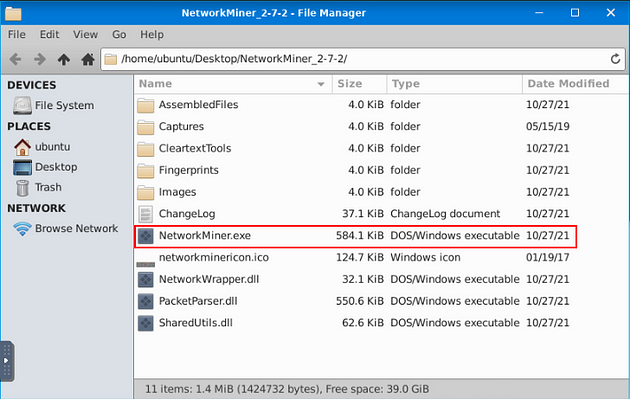Sort by the Name column header
Screen dimensions: 630x399
pyautogui.click(x=233, y=84)
